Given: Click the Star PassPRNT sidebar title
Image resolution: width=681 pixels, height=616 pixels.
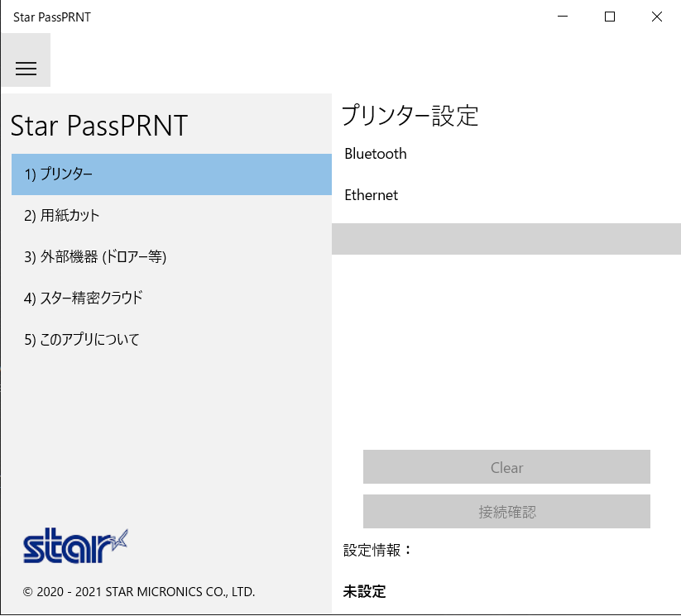Looking at the screenshot, I should [x=99, y=126].
